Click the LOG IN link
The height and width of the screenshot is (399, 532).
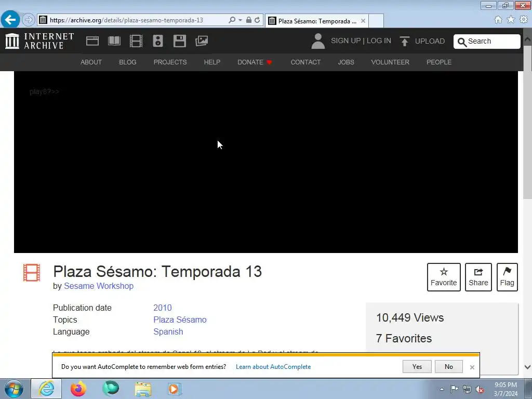tap(379, 41)
